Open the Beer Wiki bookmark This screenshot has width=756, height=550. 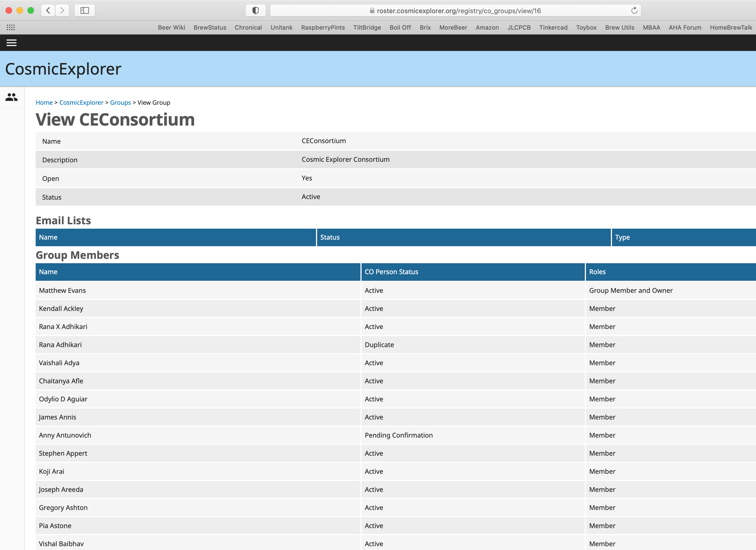pos(171,27)
